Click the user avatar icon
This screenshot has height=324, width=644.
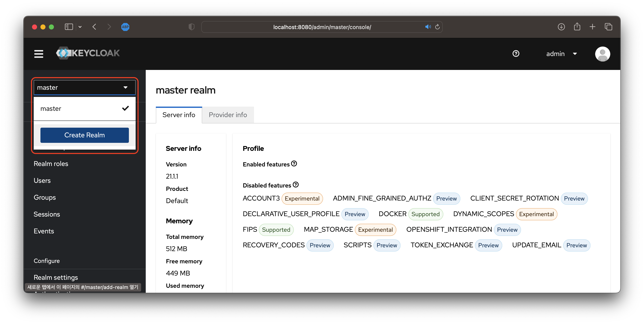point(602,54)
